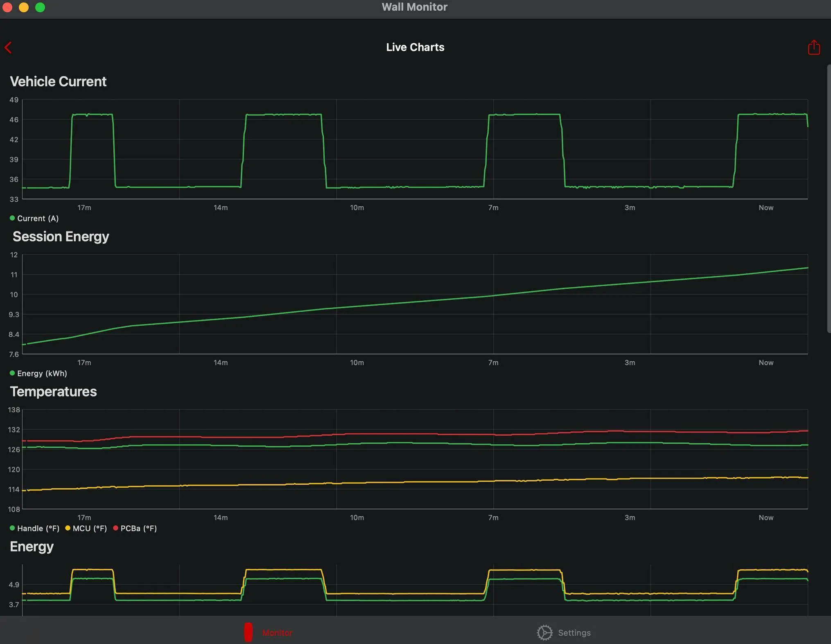Click the 3.7 axis value on Energy chart
Screen dimensions: 831x644
(14, 605)
